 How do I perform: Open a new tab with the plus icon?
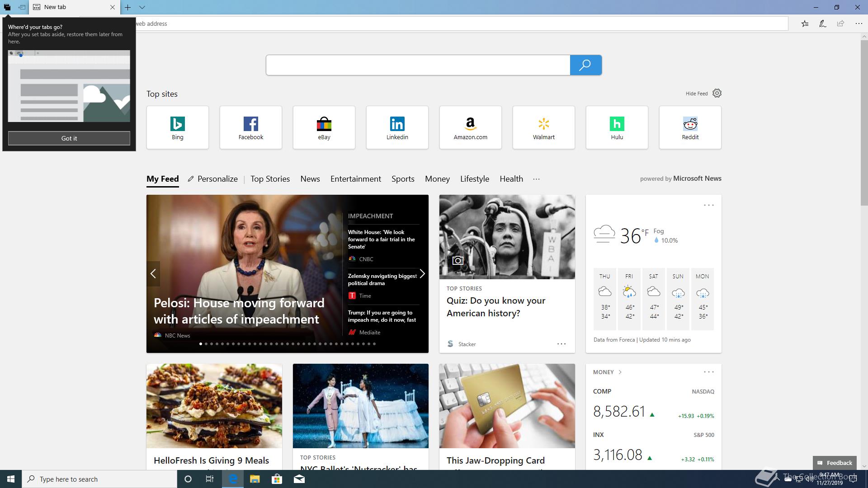point(128,7)
